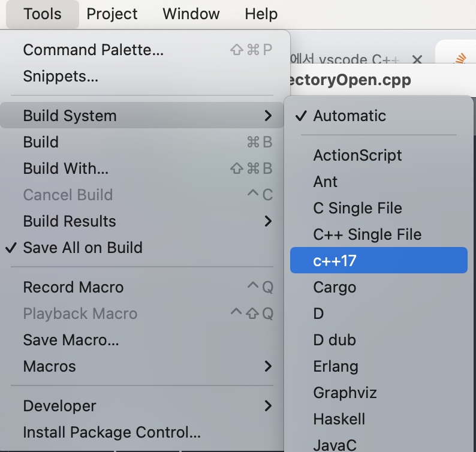Image resolution: width=476 pixels, height=452 pixels.
Task: Run Build from Tools menu
Action: [x=141, y=141]
